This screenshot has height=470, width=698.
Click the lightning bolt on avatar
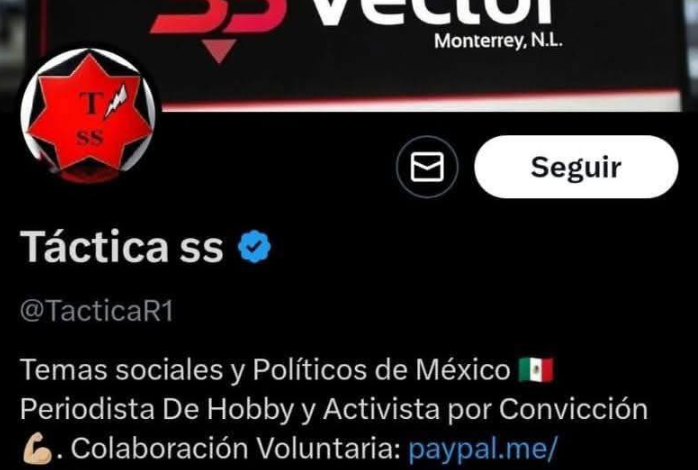coord(116,102)
